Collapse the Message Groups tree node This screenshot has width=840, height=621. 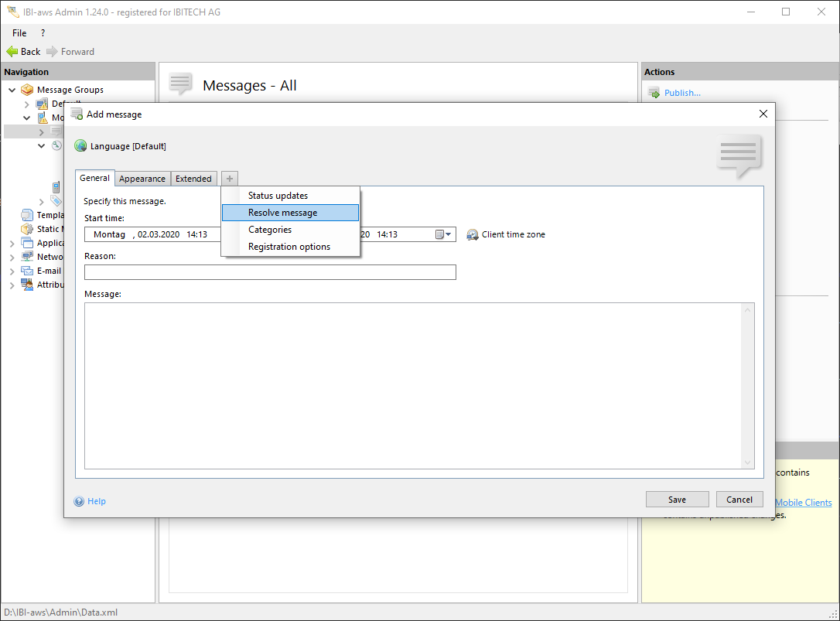click(12, 90)
